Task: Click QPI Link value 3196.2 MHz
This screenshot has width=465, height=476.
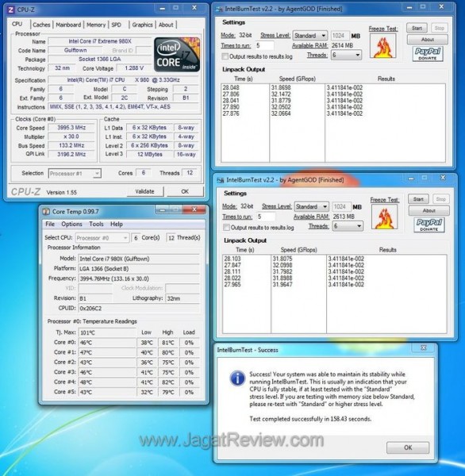Action: (71, 154)
